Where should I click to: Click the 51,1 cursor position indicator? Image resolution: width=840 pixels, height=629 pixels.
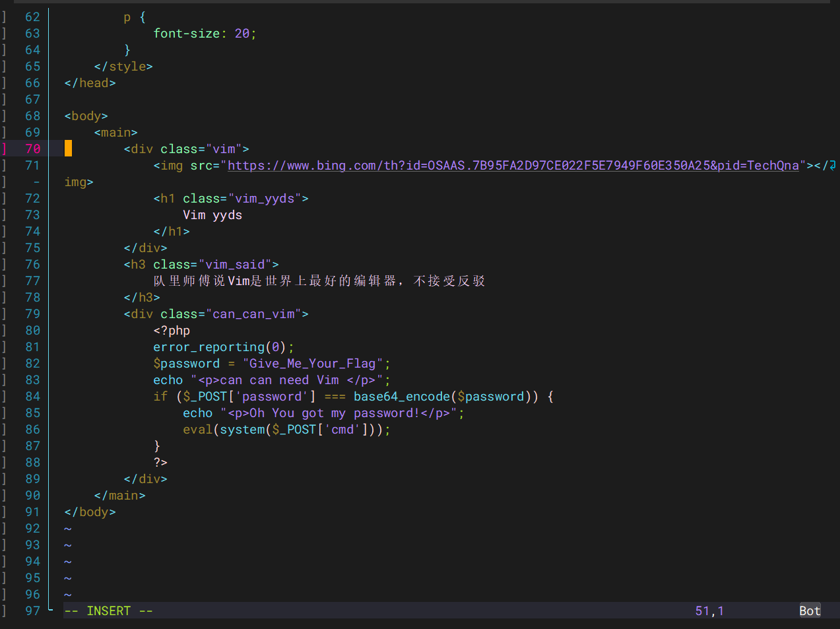pos(709,611)
